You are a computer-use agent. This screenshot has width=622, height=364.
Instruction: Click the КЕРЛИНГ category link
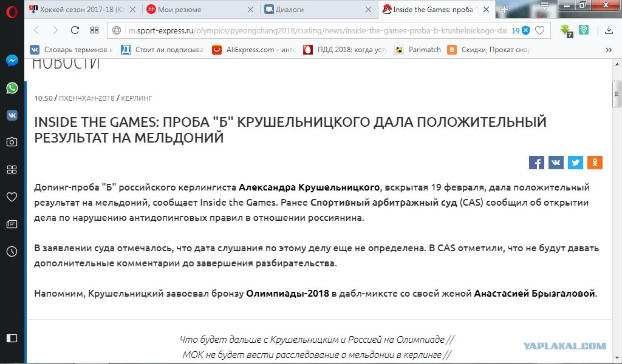[137, 98]
